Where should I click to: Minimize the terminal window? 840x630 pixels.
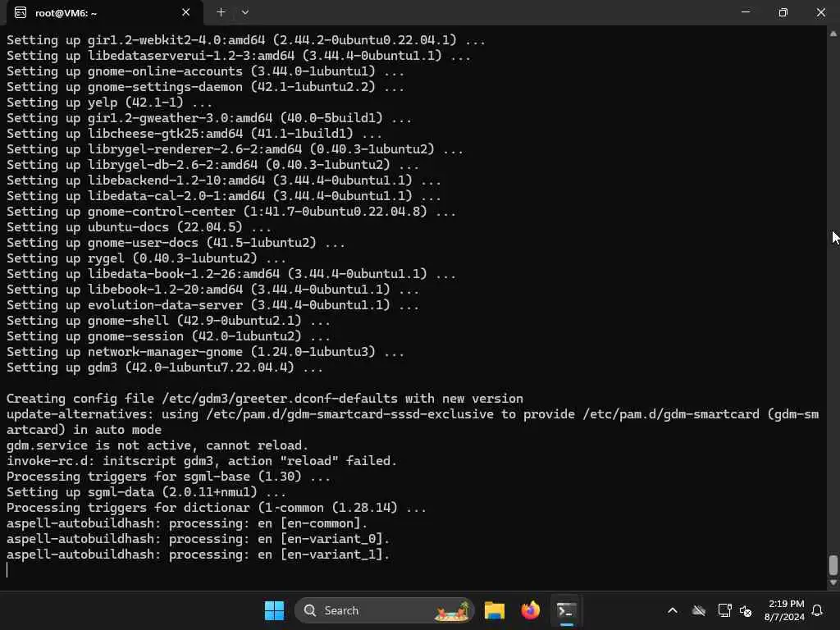(x=745, y=11)
